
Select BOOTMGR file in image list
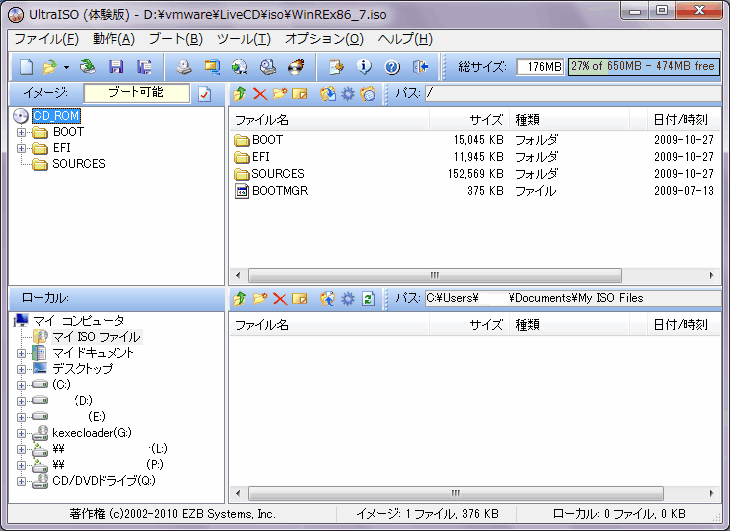280,191
